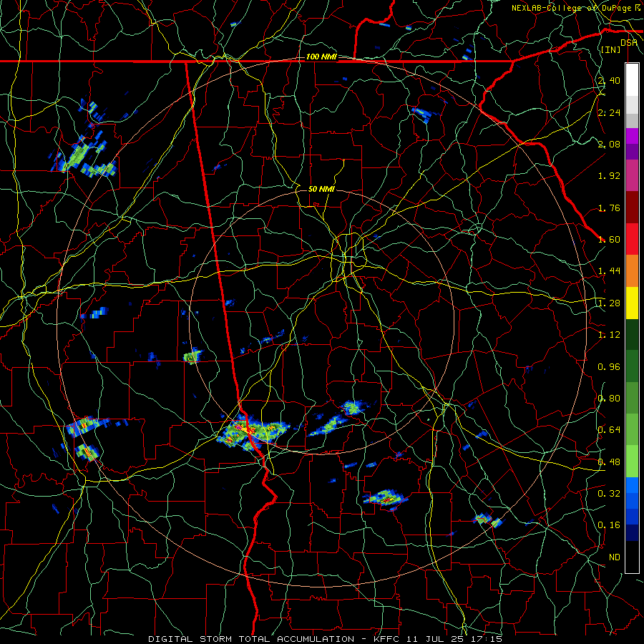Click the '1.28' legend value
This screenshot has height=644, width=644.
609,303
